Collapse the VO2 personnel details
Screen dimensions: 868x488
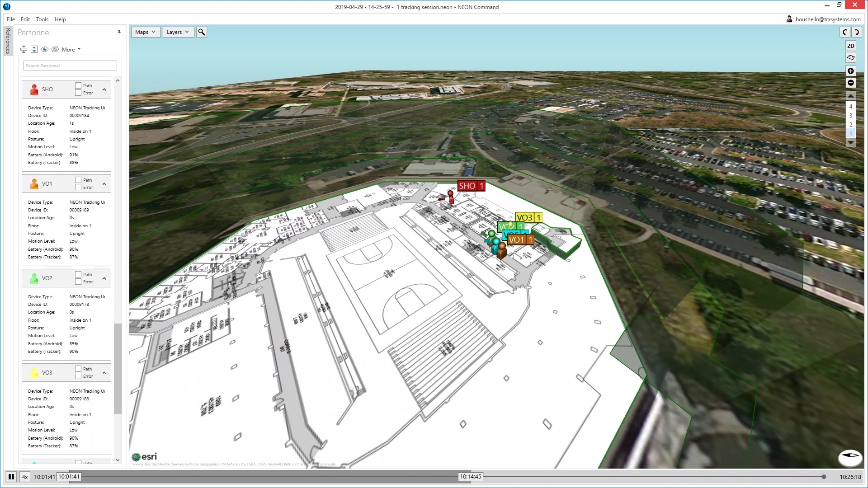(x=104, y=278)
